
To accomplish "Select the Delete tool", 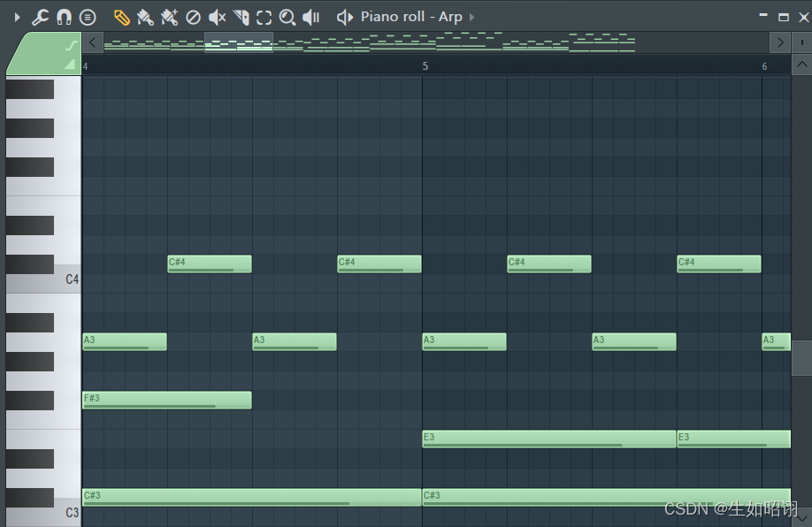I will [x=193, y=17].
